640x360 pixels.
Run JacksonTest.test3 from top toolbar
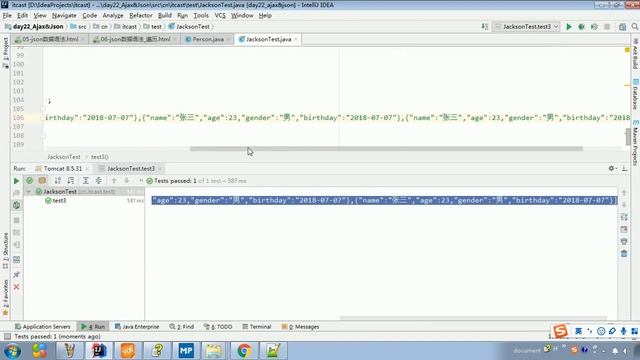pyautogui.click(x=569, y=27)
